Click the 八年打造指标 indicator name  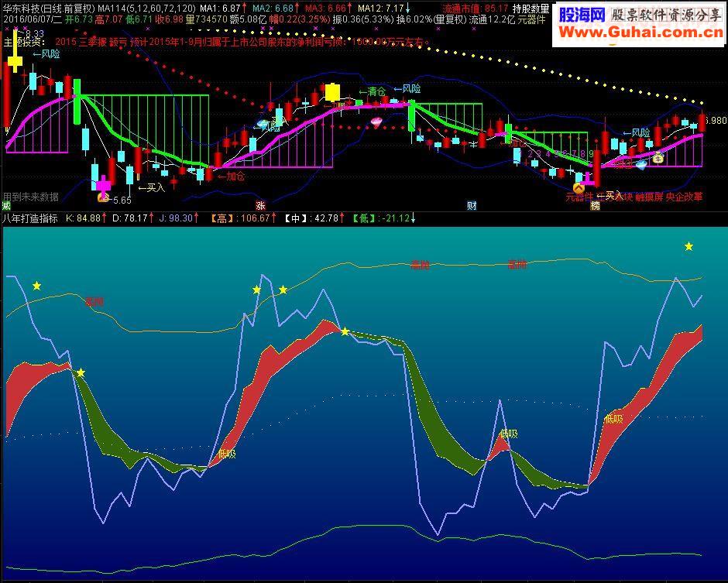click(x=30, y=218)
